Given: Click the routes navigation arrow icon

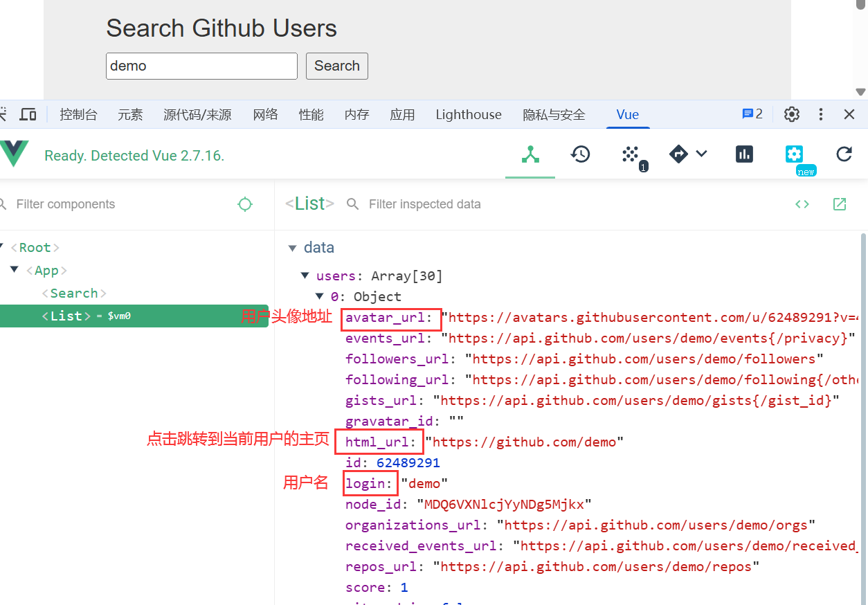Looking at the screenshot, I should click(678, 154).
